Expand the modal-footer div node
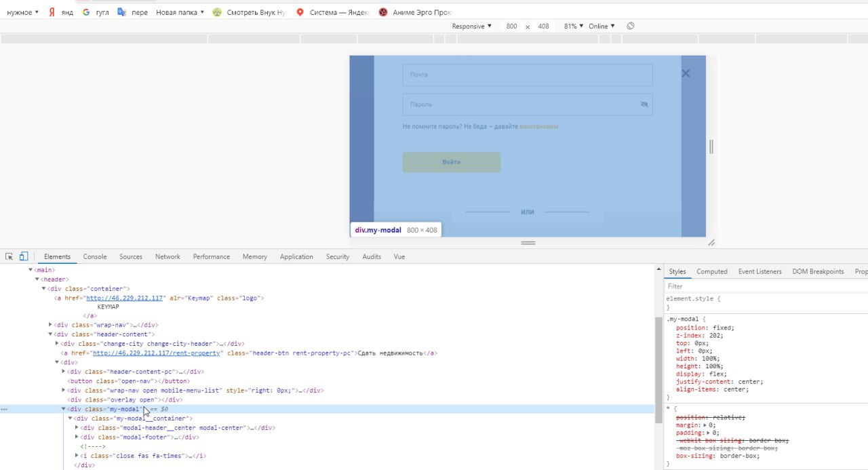868x470 pixels. click(x=77, y=437)
